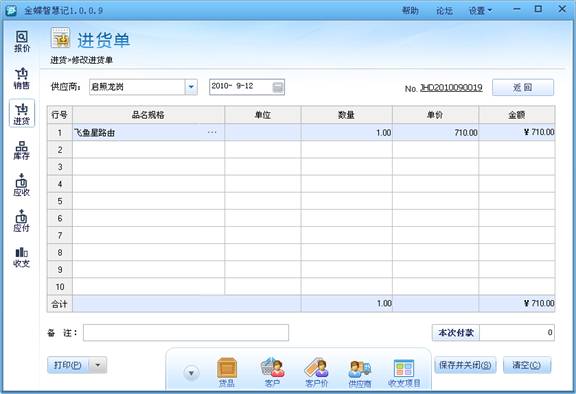Click the 打印(P) print button
Viewport: 576px width, 394px height.
[69, 365]
